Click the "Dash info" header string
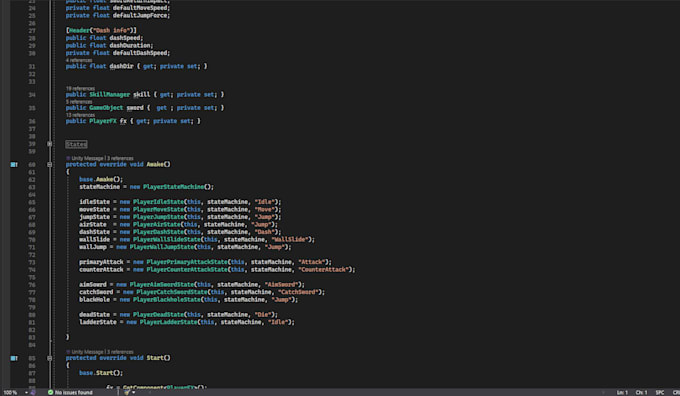Screen dimensions: 680x396 pyautogui.click(x=111, y=30)
